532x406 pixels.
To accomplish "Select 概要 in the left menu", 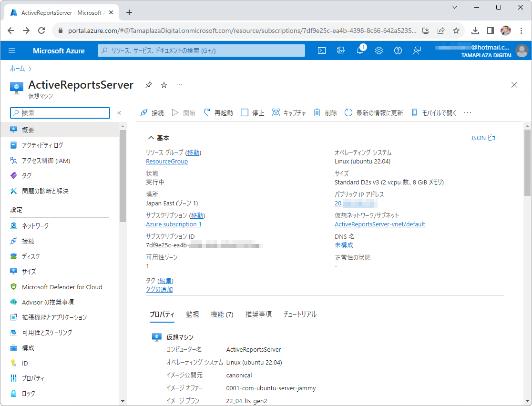I will (60, 130).
